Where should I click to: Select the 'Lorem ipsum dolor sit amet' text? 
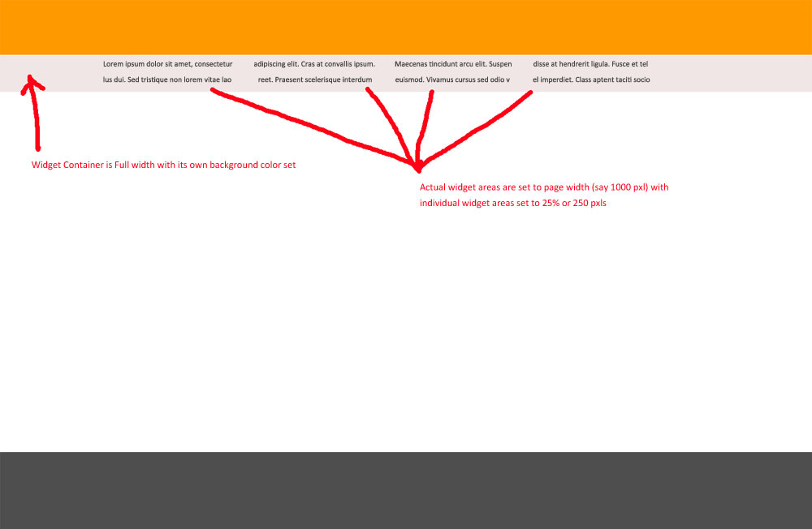167,63
